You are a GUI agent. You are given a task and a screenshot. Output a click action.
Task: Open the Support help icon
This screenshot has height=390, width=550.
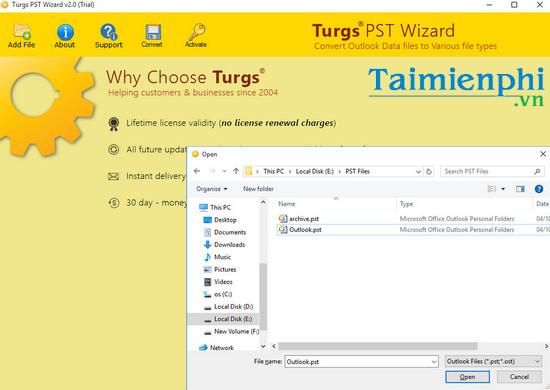pyautogui.click(x=109, y=35)
